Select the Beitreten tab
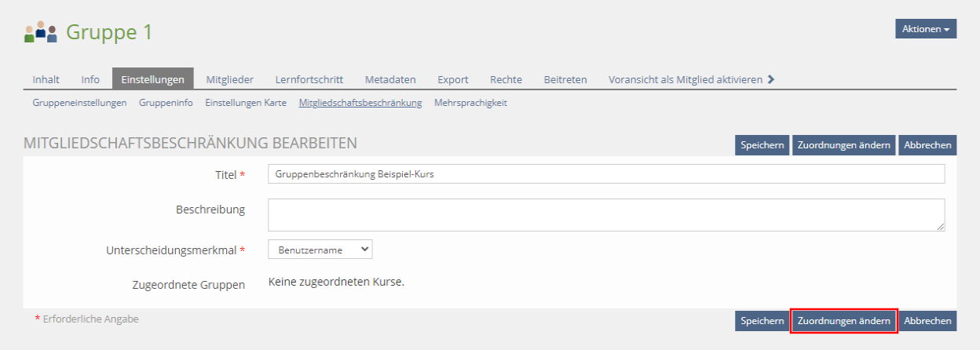Screen dimensions: 980x350 click(565, 79)
